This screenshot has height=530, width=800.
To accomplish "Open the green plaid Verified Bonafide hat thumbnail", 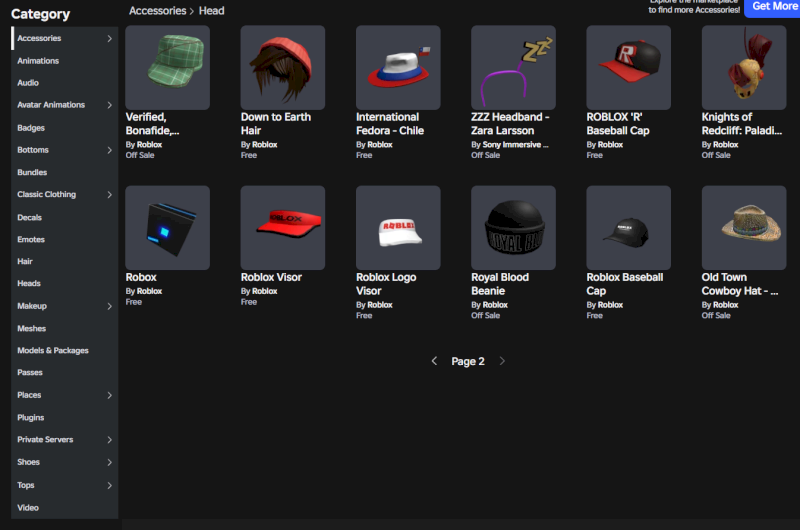I will pyautogui.click(x=167, y=67).
